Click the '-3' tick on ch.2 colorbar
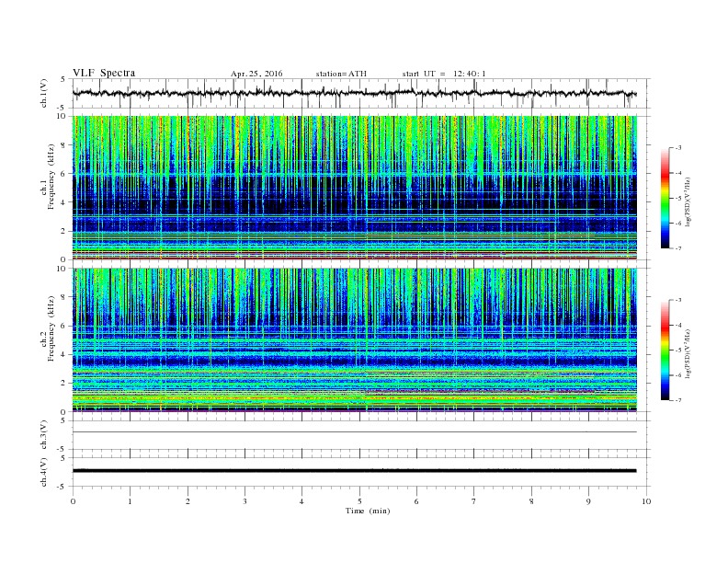Screen dimensions: 728x563 677,300
